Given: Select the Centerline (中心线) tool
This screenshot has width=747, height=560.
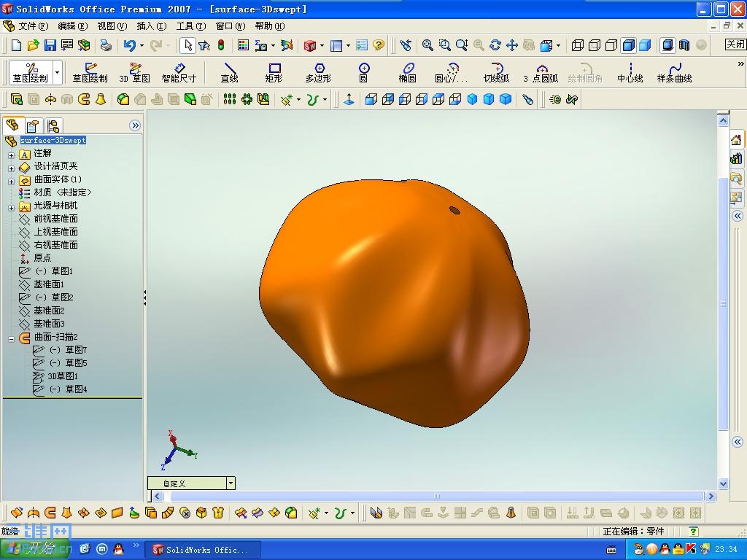Looking at the screenshot, I should coord(630,73).
